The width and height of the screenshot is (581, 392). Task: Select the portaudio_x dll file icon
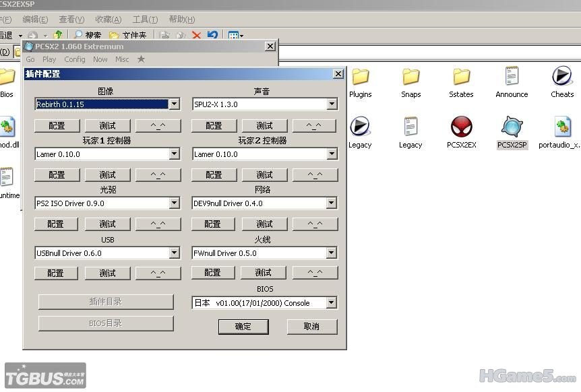[x=563, y=127]
